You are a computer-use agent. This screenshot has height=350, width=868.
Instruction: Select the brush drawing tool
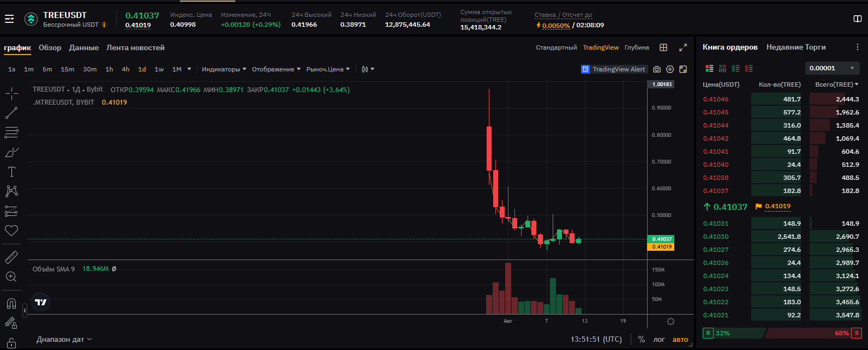pos(11,152)
